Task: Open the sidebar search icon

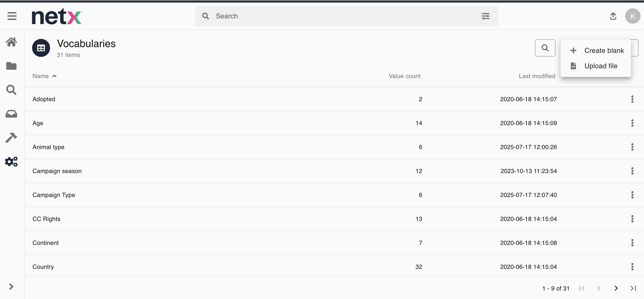Action: click(11, 90)
